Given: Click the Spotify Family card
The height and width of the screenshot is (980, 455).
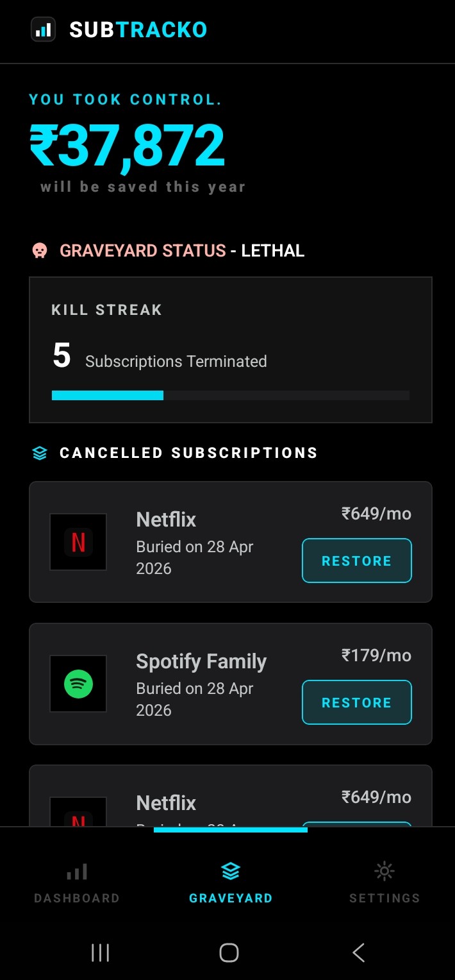Looking at the screenshot, I should click(230, 684).
